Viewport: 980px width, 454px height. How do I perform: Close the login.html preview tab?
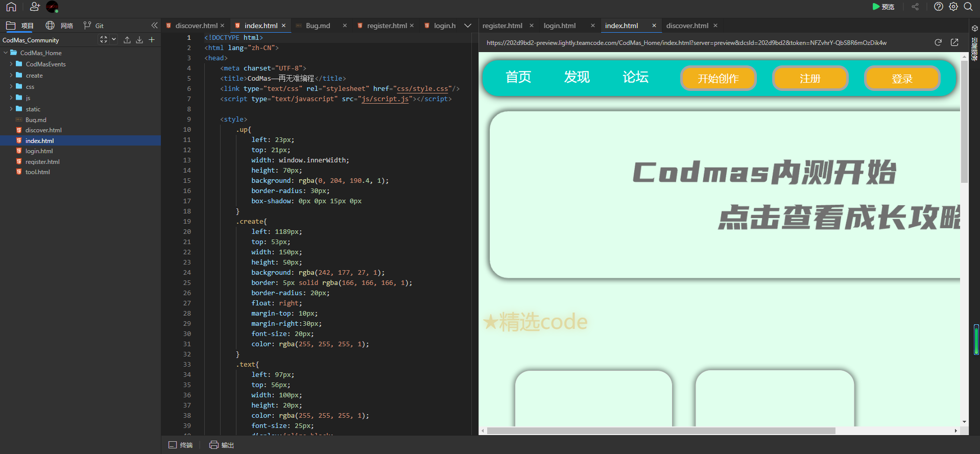(593, 26)
